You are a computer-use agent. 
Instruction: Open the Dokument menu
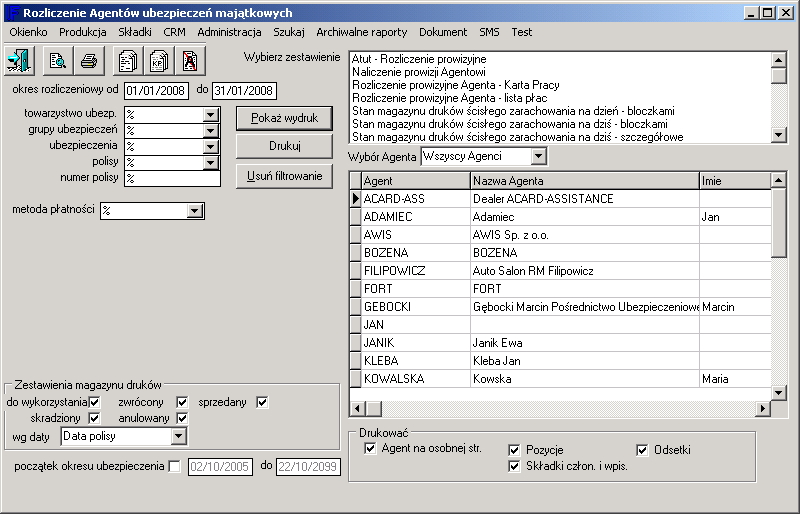(x=443, y=32)
